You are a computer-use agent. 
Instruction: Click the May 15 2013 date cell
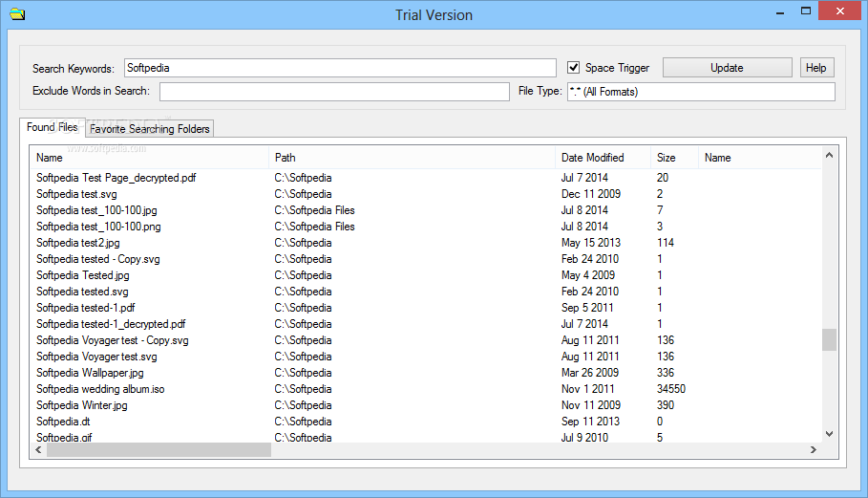click(x=591, y=243)
